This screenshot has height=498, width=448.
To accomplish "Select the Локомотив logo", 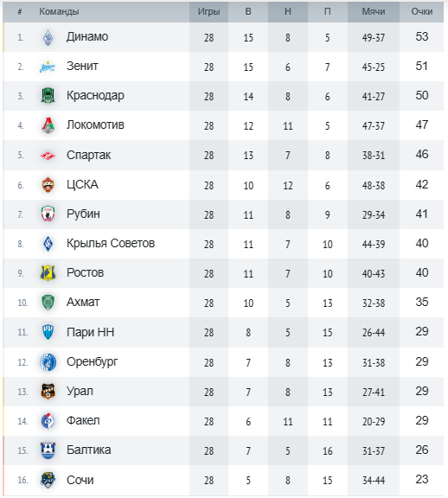I will pos(48,125).
